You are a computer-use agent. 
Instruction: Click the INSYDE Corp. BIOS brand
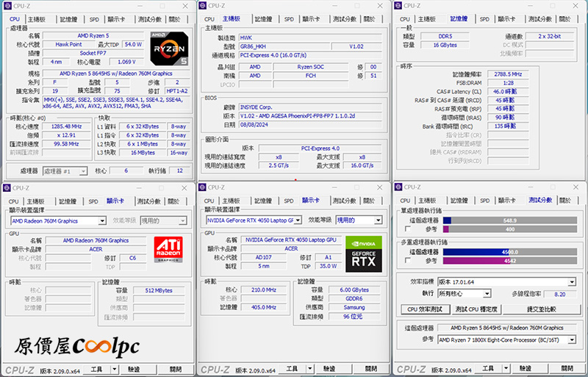(x=310, y=107)
